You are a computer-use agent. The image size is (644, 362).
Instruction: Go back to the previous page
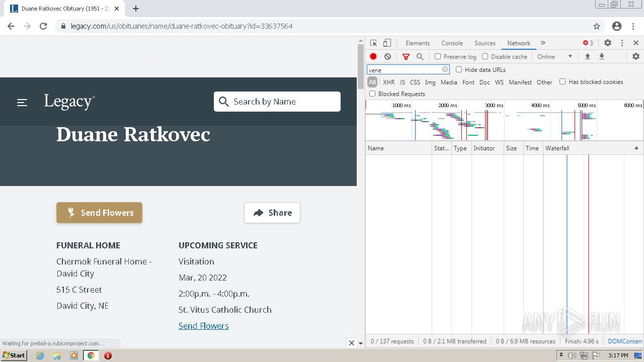coord(11,26)
